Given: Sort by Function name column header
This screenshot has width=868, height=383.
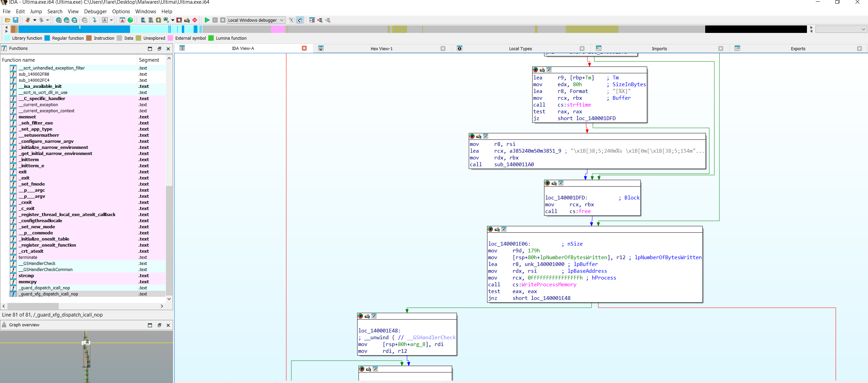Looking at the screenshot, I should coord(69,60).
